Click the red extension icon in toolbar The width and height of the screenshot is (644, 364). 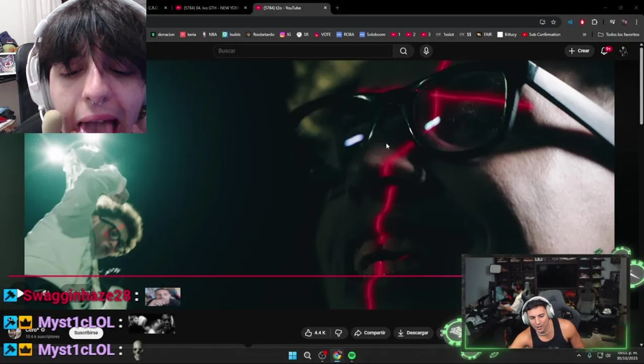(x=582, y=22)
